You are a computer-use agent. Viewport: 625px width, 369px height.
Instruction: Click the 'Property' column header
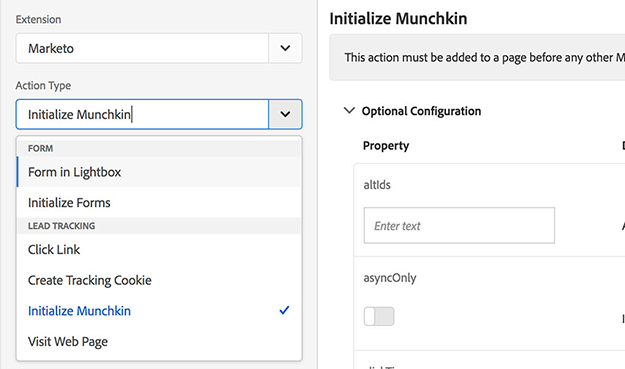point(386,146)
